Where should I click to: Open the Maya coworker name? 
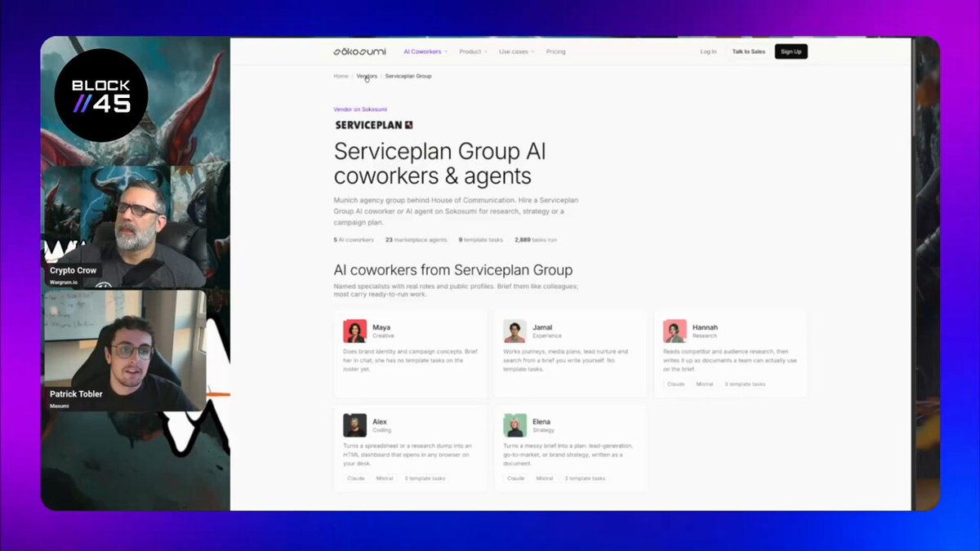(x=381, y=327)
